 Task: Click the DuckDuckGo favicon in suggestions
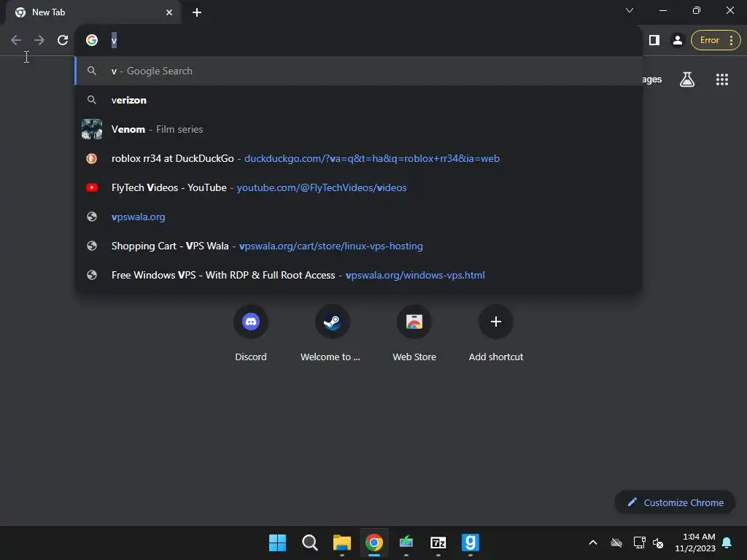coord(91,158)
